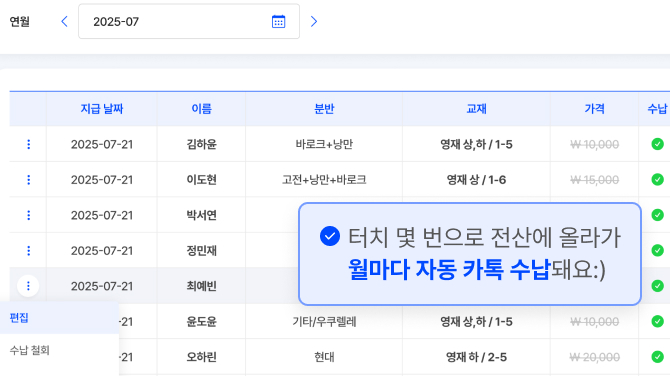The image size is (670, 376).
Task: Click the green payment check for 오하린
Action: pyautogui.click(x=657, y=357)
